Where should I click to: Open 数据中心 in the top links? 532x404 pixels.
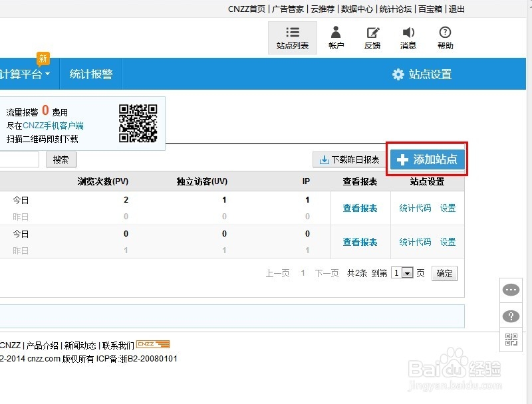pyautogui.click(x=357, y=9)
